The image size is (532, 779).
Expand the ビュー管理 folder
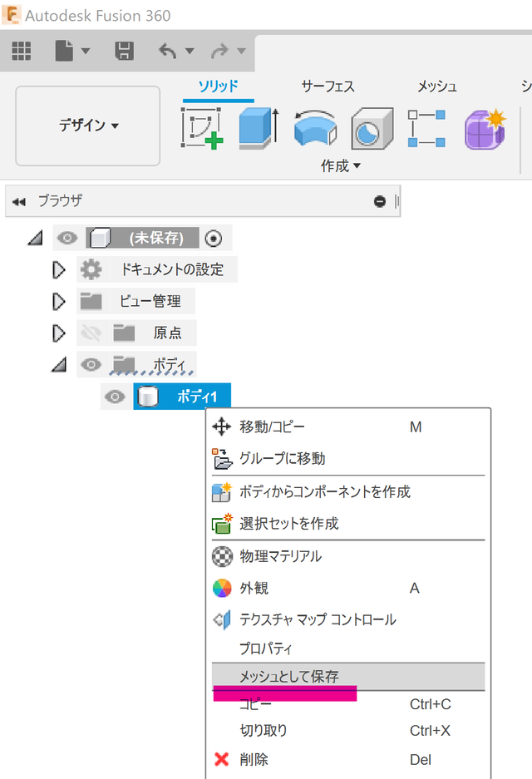coord(59,302)
